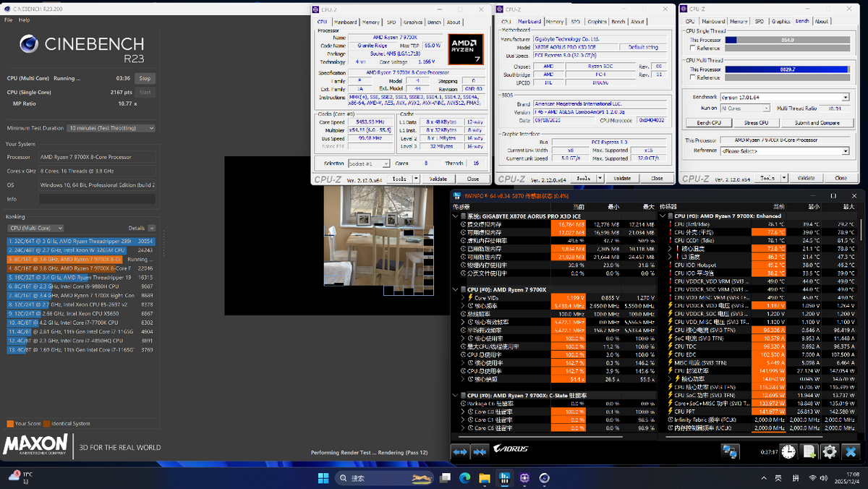Collapse the GIGABYTE X870E AORUS PRO sensor group
The height and width of the screenshot is (489, 868).
456,216
